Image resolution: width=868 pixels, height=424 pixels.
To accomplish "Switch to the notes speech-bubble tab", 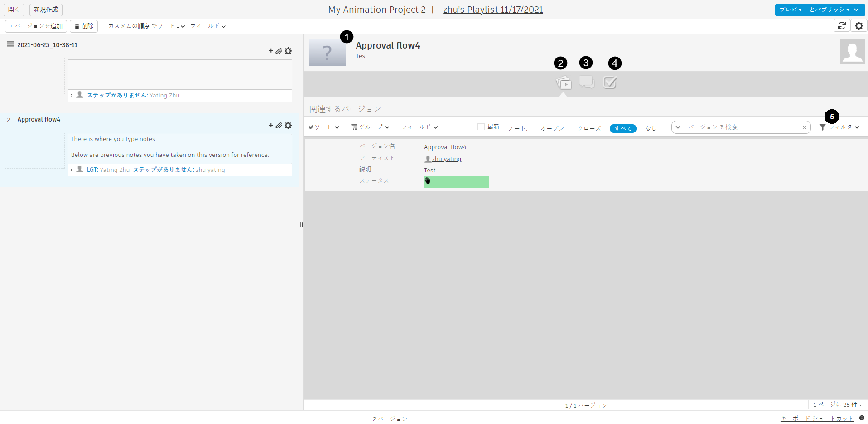I will (x=587, y=82).
